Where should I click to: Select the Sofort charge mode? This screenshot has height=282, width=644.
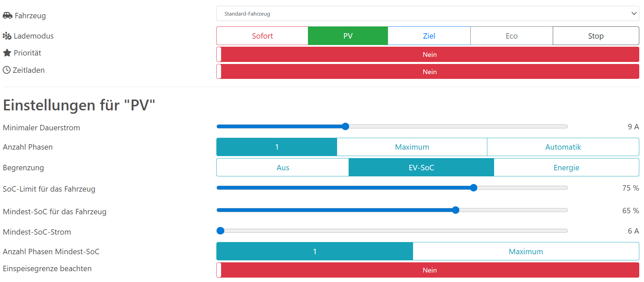pyautogui.click(x=262, y=36)
